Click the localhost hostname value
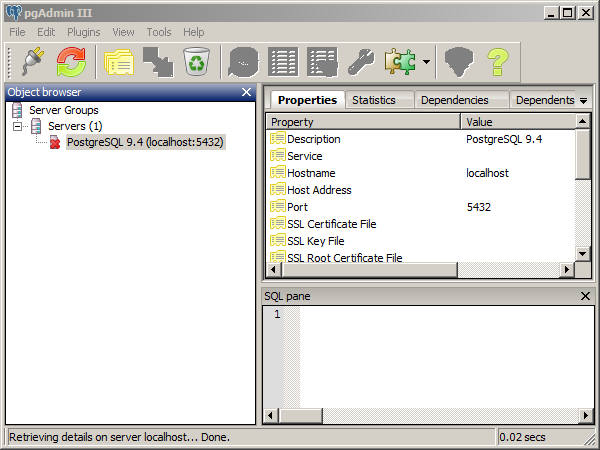The width and height of the screenshot is (600, 450). point(487,173)
